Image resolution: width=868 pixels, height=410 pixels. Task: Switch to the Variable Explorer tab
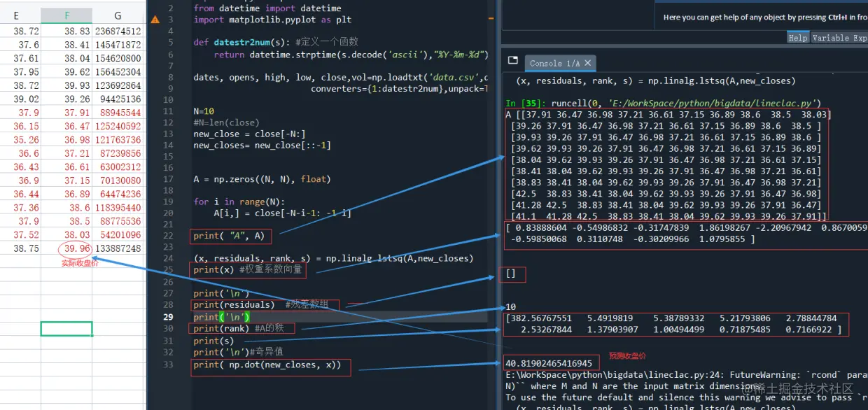click(840, 37)
